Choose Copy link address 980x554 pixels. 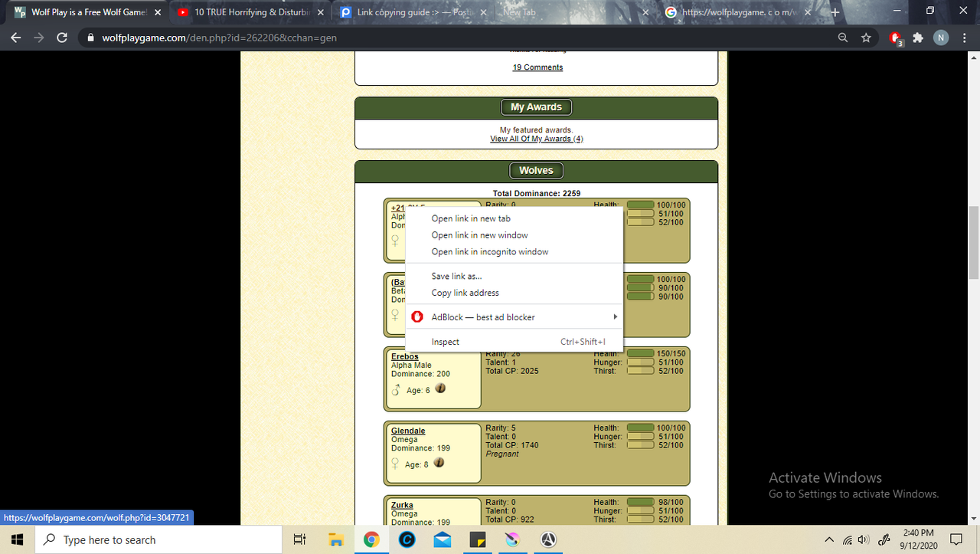click(x=514, y=293)
